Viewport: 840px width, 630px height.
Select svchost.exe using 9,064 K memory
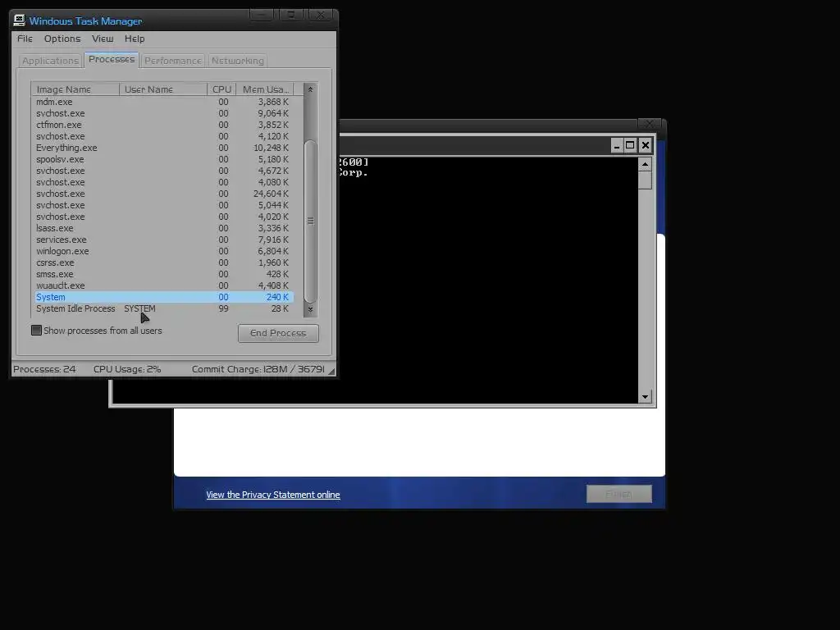162,113
